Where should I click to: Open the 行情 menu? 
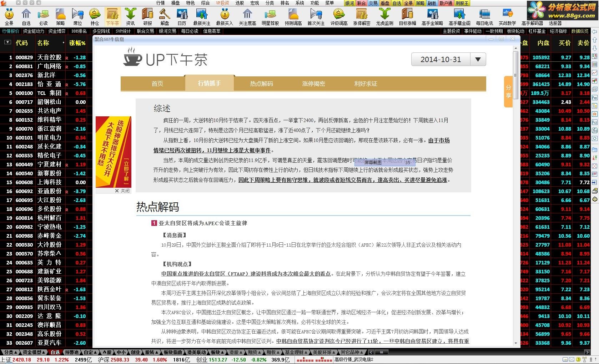[161, 3]
